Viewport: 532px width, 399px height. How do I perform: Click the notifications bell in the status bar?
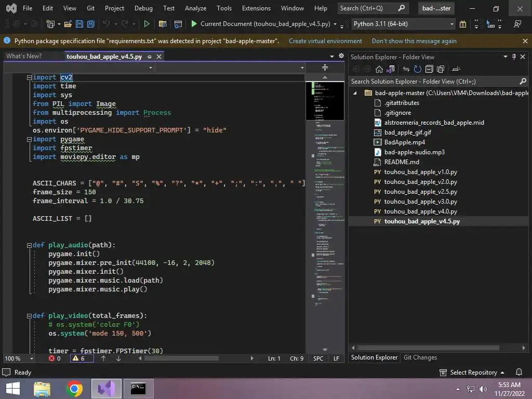click(x=519, y=372)
